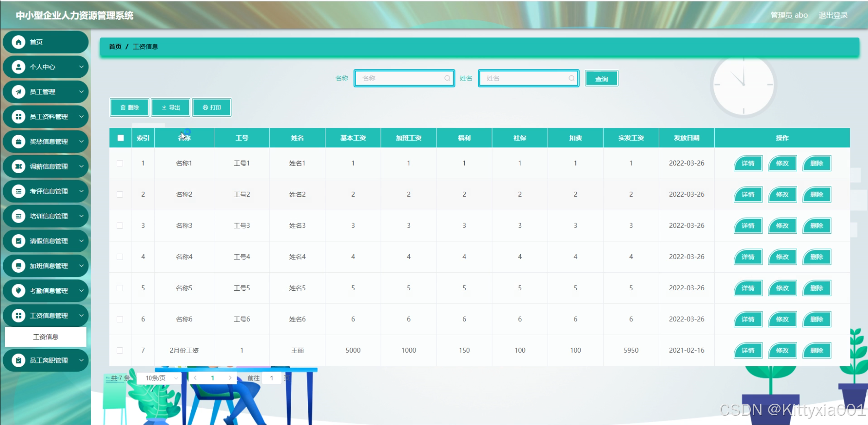Click the 个人中心 user icon
This screenshot has width=868, height=425.
(x=19, y=67)
